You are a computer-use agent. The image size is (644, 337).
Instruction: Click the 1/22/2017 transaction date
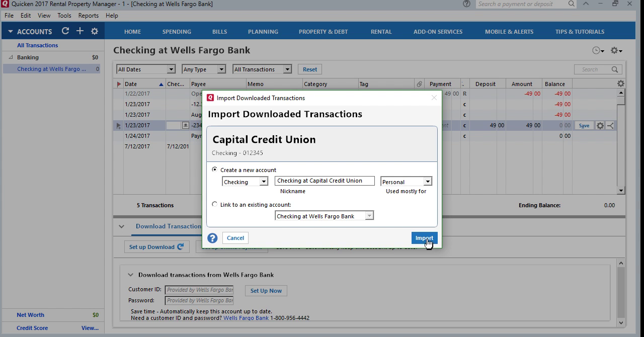coord(137,94)
